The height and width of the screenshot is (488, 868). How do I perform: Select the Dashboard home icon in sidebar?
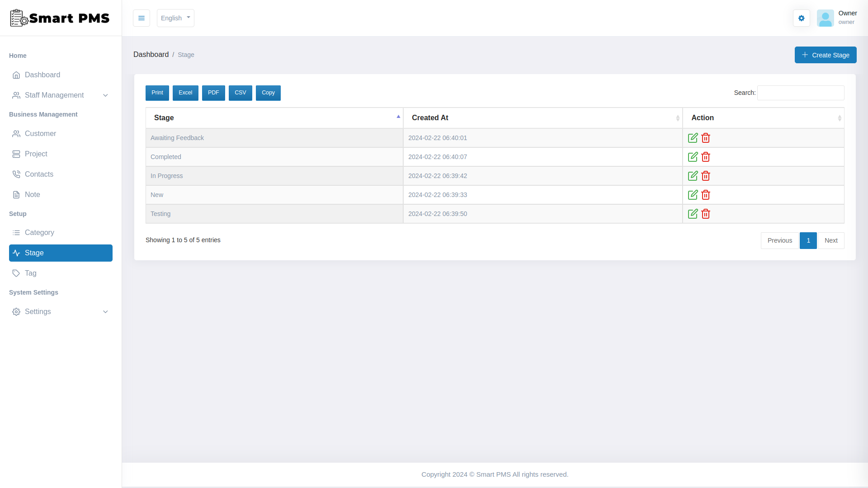[16, 75]
